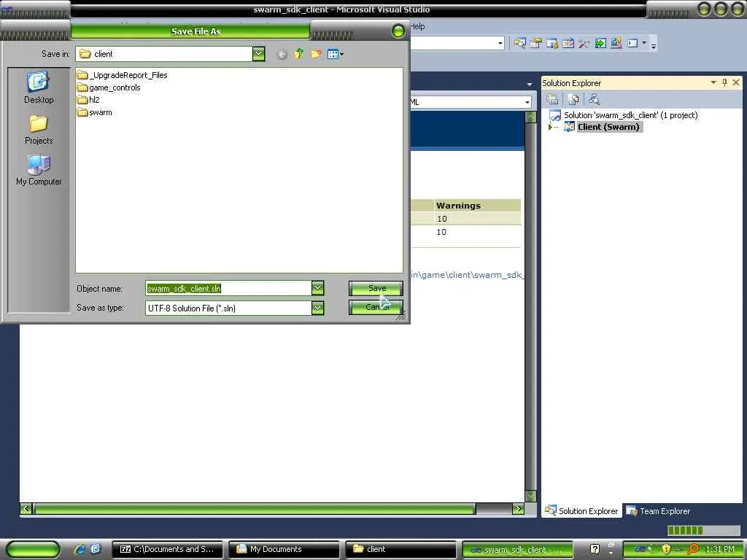The image size is (747, 560).
Task: Click the swarm_sdk file path link in report
Action: [468, 275]
